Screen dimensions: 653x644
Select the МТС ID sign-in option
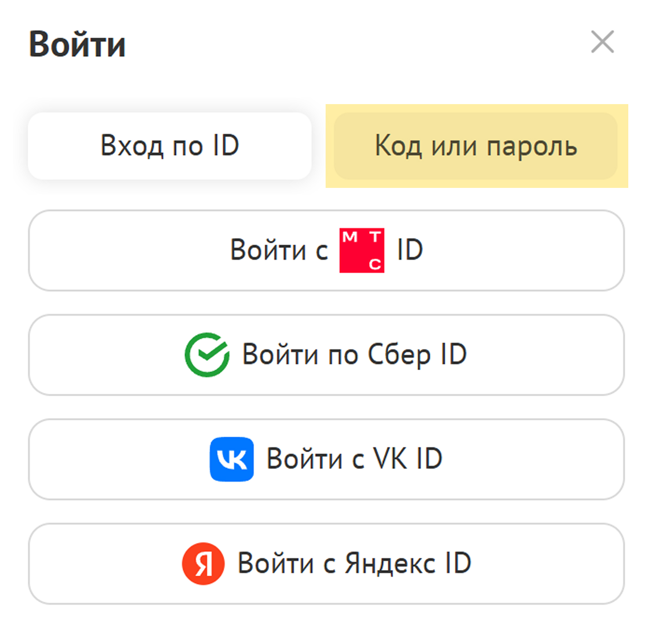pyautogui.click(x=326, y=250)
